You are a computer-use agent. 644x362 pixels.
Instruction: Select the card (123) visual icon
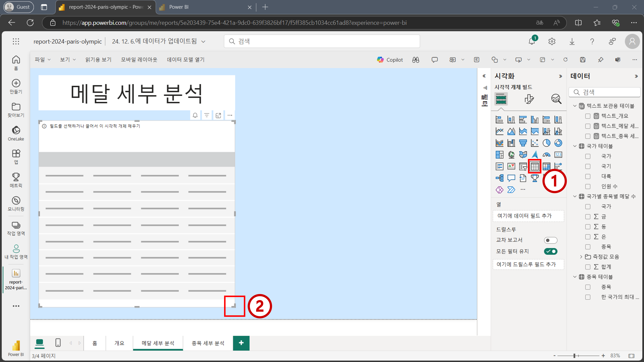(558, 155)
